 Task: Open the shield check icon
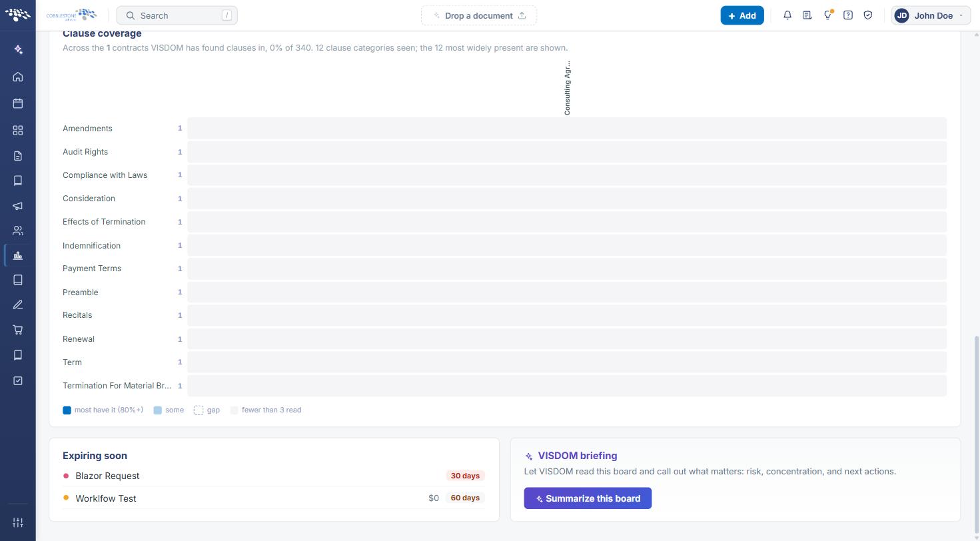[868, 15]
